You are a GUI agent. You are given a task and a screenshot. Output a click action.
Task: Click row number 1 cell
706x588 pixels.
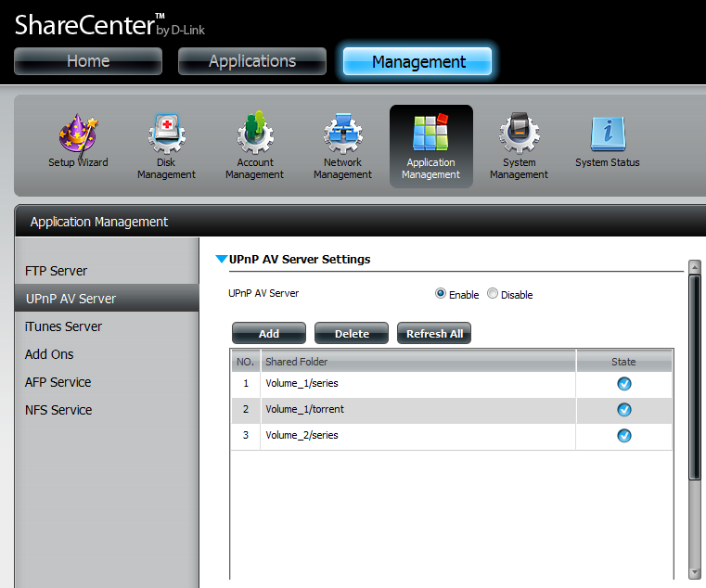tap(246, 384)
